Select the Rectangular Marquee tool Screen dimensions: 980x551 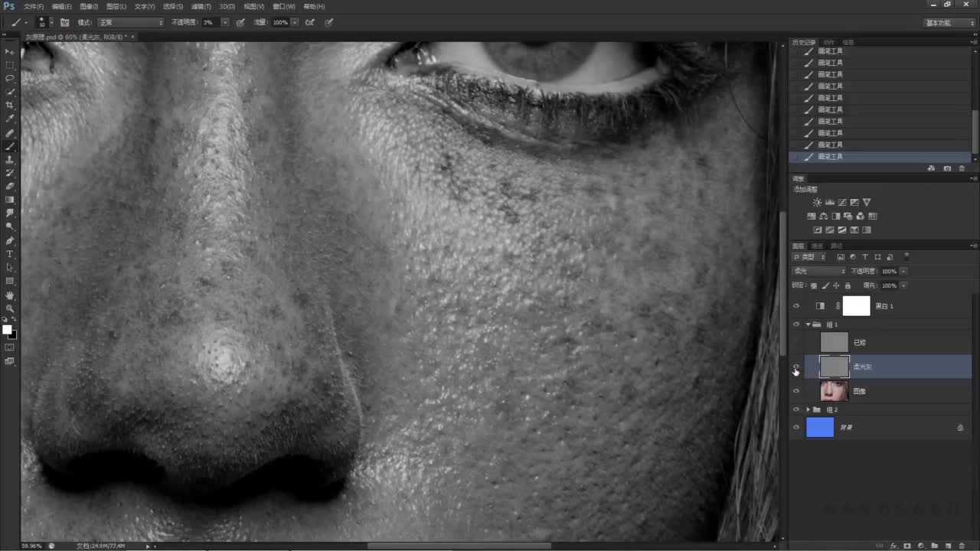tap(10, 65)
